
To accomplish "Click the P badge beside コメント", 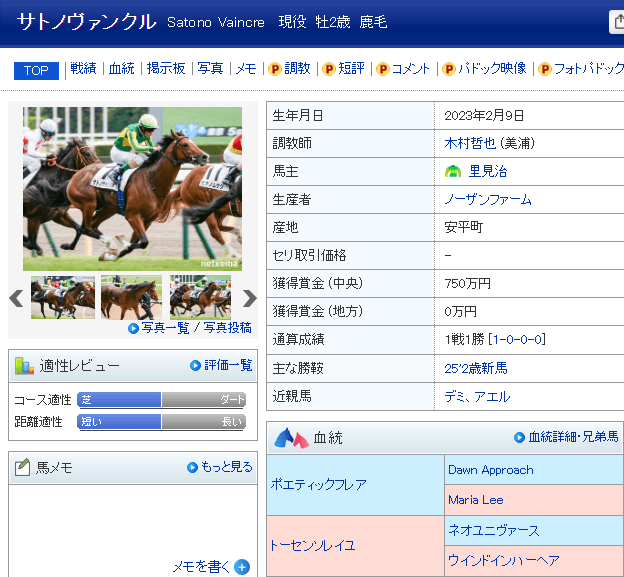I will coord(382,69).
